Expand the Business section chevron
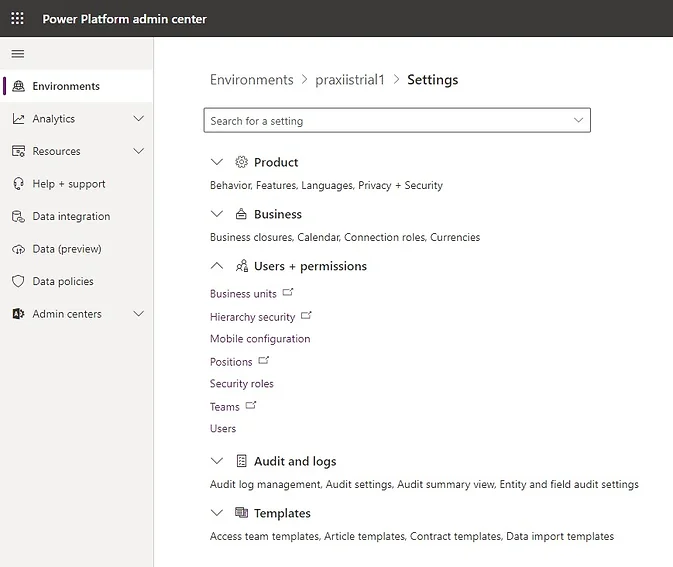The image size is (673, 567). (x=217, y=214)
